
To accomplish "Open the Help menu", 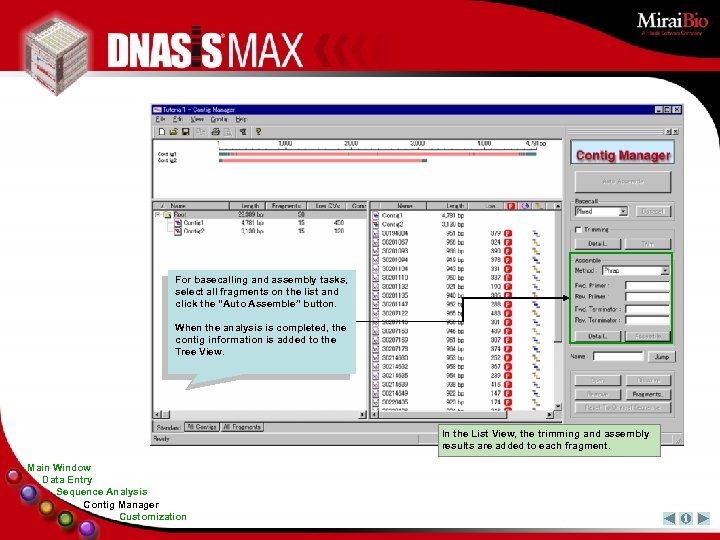I will pyautogui.click(x=241, y=119).
